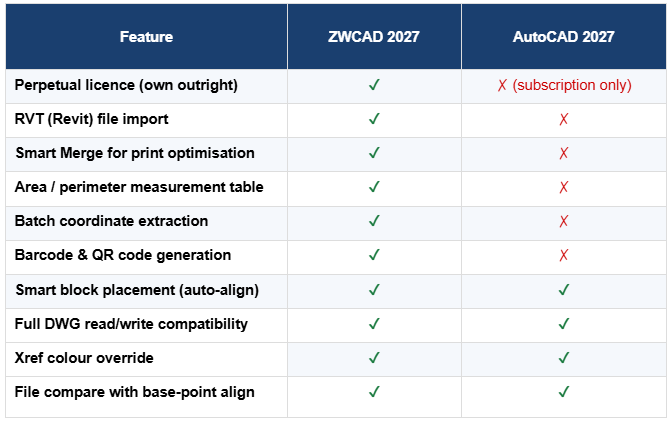
Task: Click AutoCAD red cross for RVT import
Action: (564, 119)
